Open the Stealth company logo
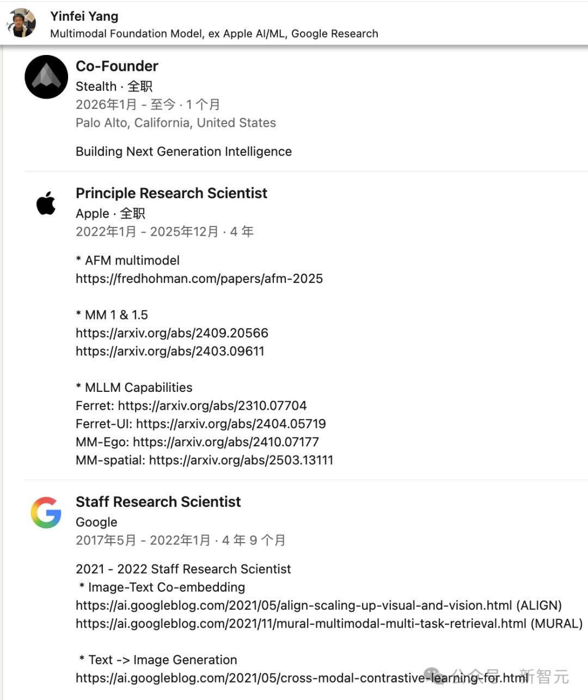This screenshot has width=588, height=700. 46,77
